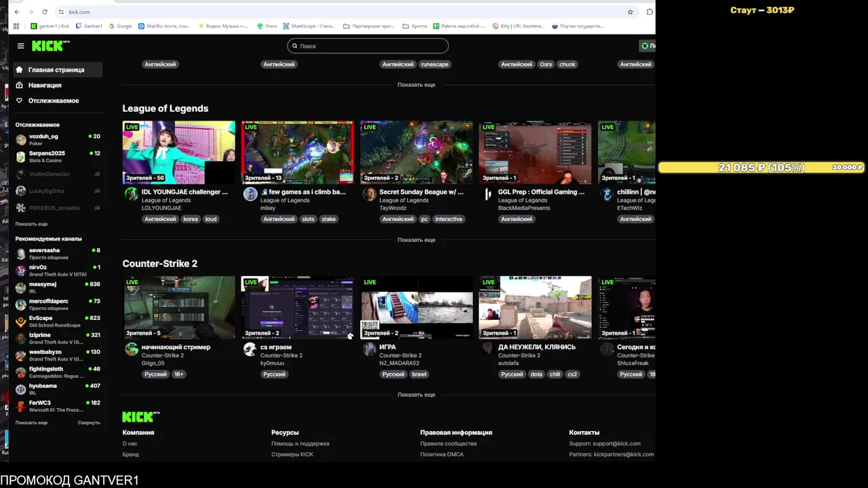Open the Gantver1 Twitch bookmark

point(89,26)
